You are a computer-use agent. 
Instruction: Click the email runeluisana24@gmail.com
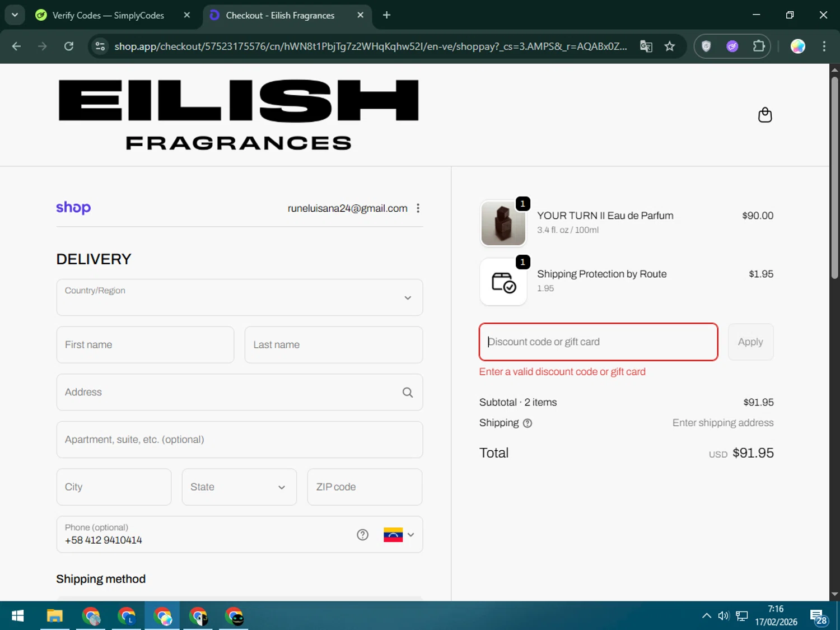tap(347, 208)
